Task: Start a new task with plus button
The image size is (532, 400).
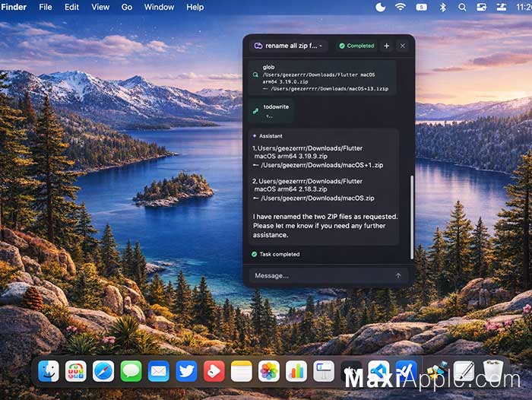Action: tap(386, 46)
